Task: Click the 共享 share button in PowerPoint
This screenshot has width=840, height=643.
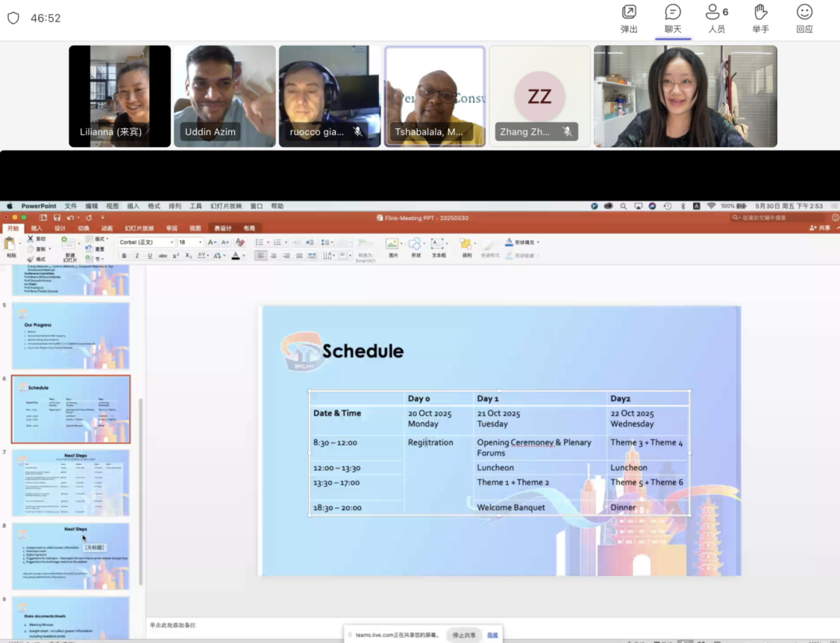Action: (820, 229)
